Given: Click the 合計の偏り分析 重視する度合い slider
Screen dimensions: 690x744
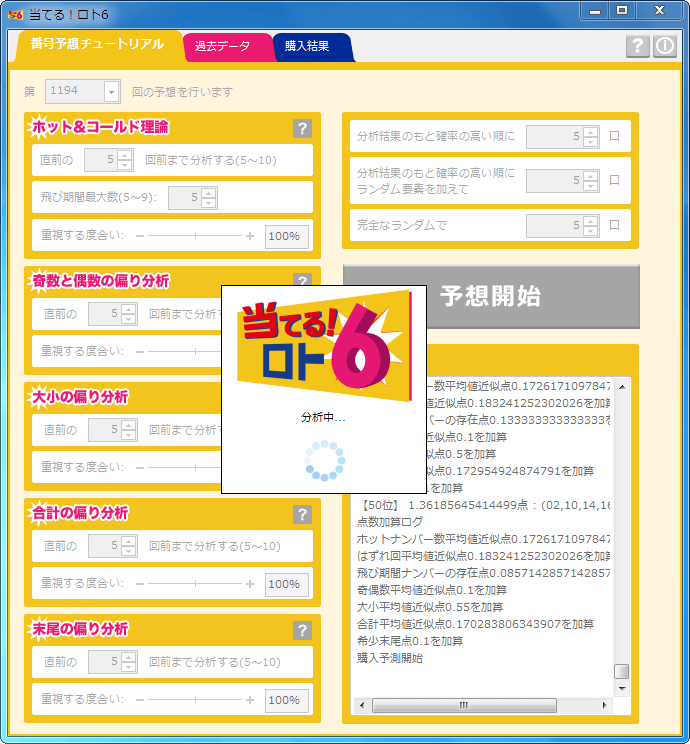Looking at the screenshot, I should click(x=195, y=584).
